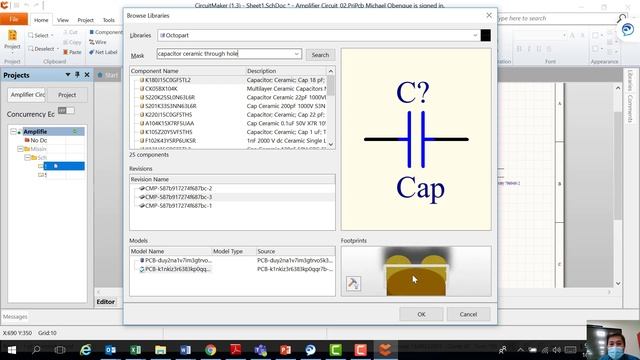Screen dimensions: 640x360
Task: Sort by Component Name column header
Action: [187, 71]
